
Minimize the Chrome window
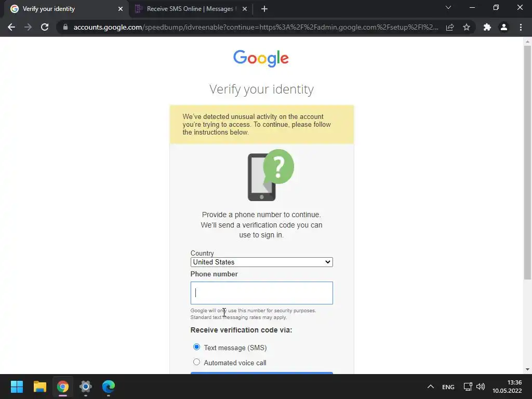(472, 7)
